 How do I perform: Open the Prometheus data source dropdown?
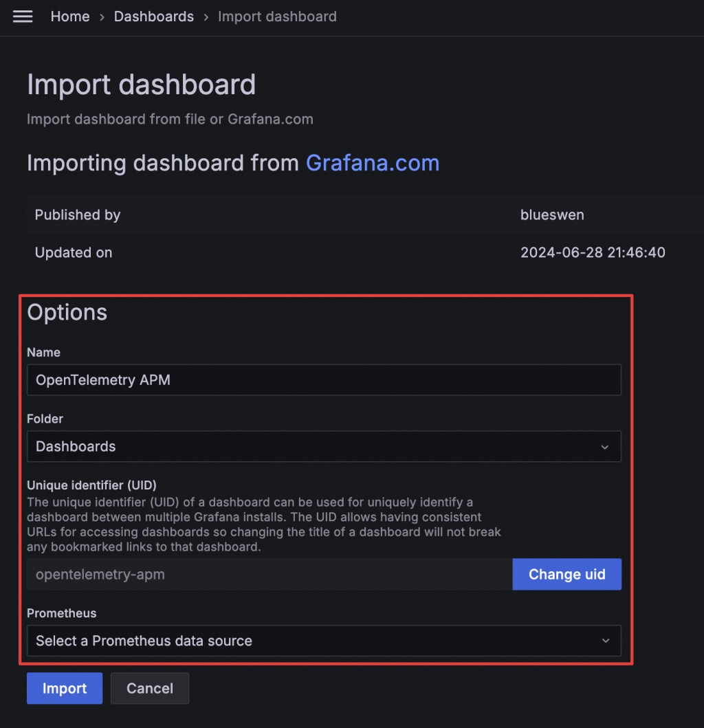tap(324, 641)
